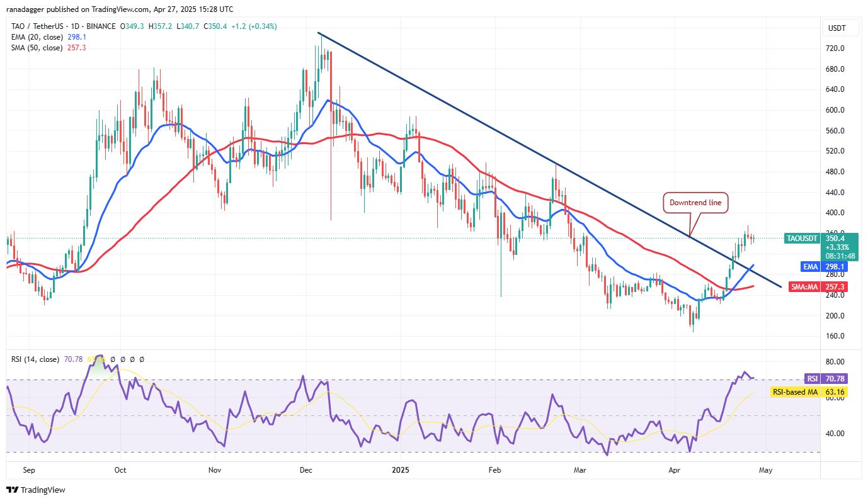This screenshot has height=501, width=868.
Task: Open the SMA (50, close) indicator legend
Action: 36,48
